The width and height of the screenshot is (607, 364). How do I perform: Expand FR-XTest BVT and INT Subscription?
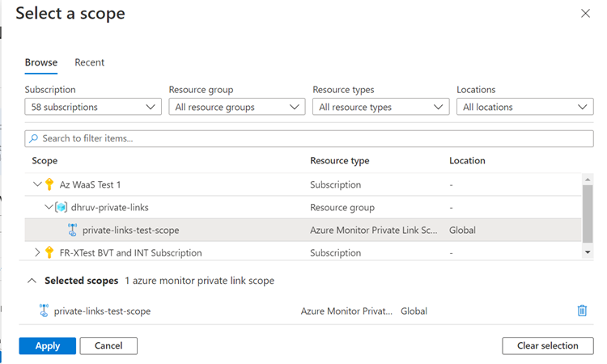37,252
